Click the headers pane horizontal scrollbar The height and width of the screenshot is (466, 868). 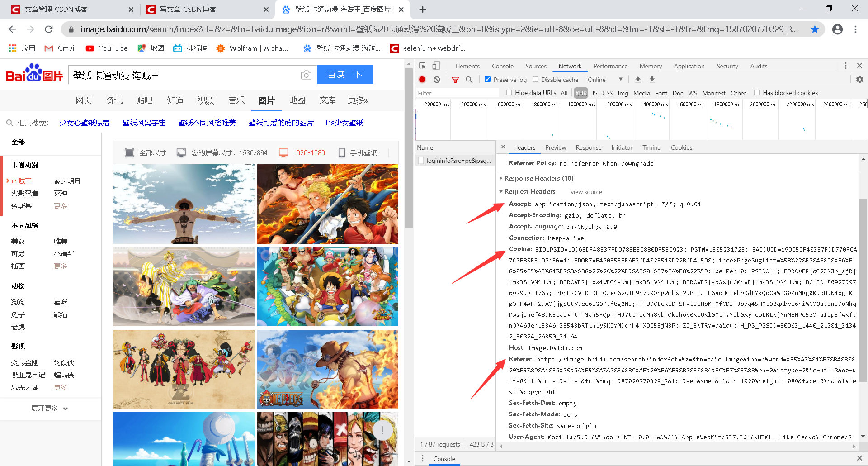point(676,446)
